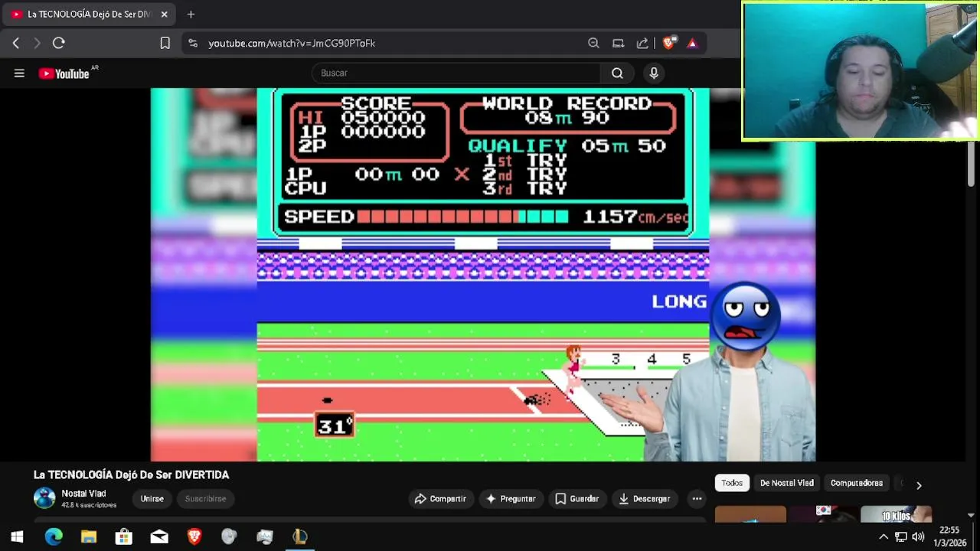Open League of Legends taskbar icon
The width and height of the screenshot is (980, 551).
300,536
